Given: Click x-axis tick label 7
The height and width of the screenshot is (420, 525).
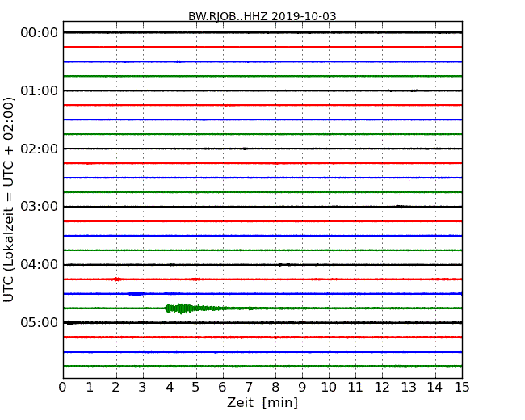Looking at the screenshot, I should point(249,388).
